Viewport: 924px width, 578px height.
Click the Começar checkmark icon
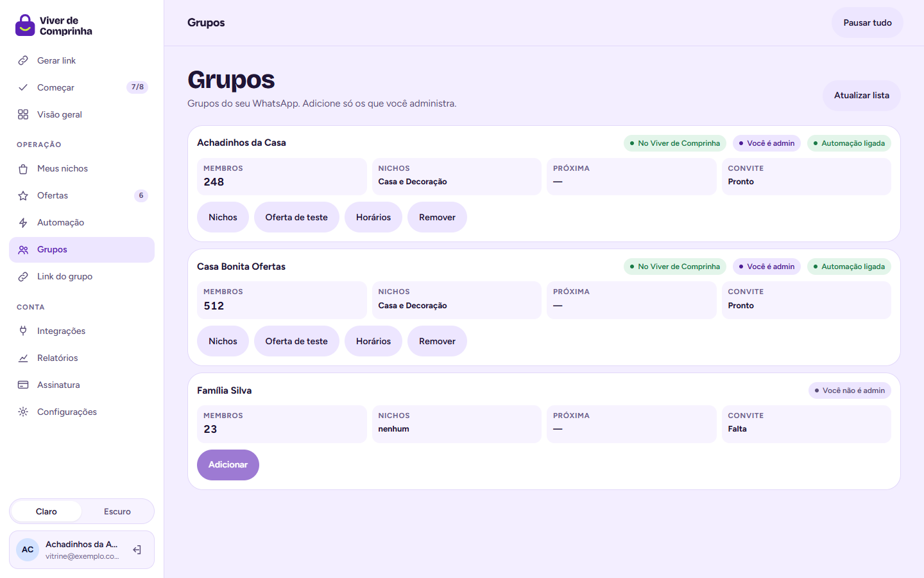coord(23,87)
